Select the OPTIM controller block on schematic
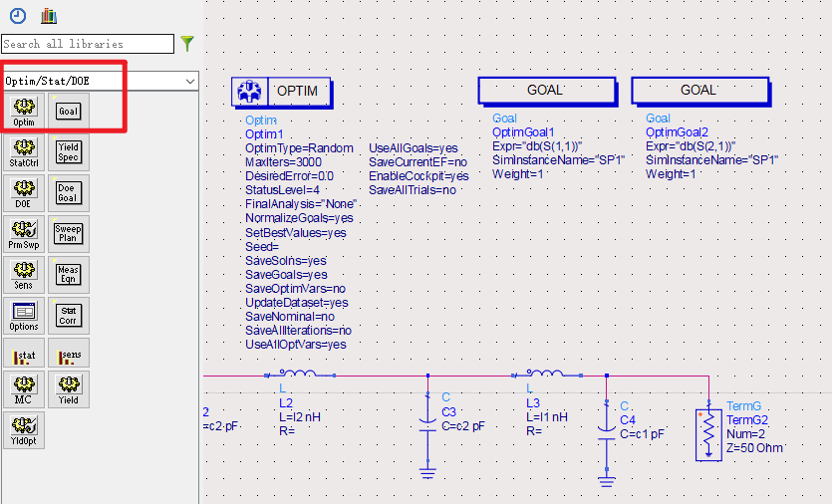This screenshot has width=832, height=504. tap(282, 93)
